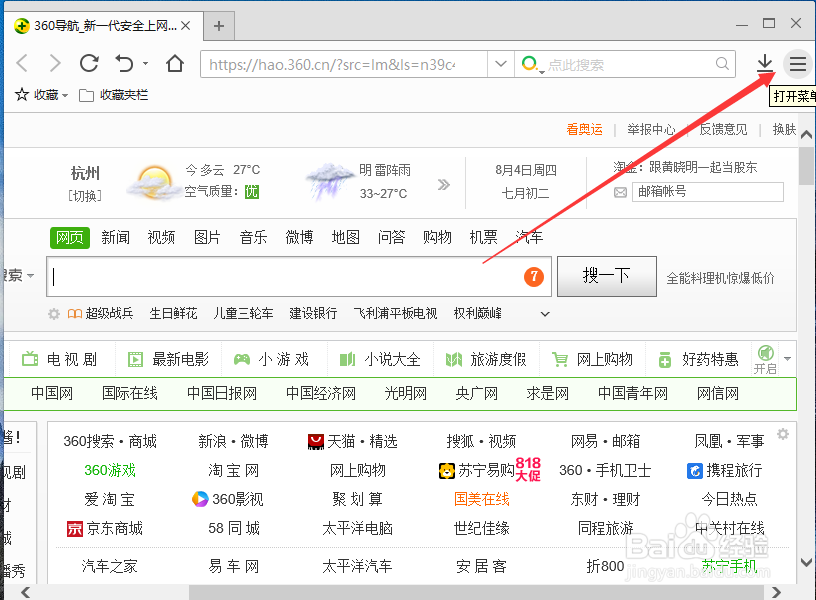Open the 换肤 skin link
The width and height of the screenshot is (816, 600).
[x=784, y=129]
